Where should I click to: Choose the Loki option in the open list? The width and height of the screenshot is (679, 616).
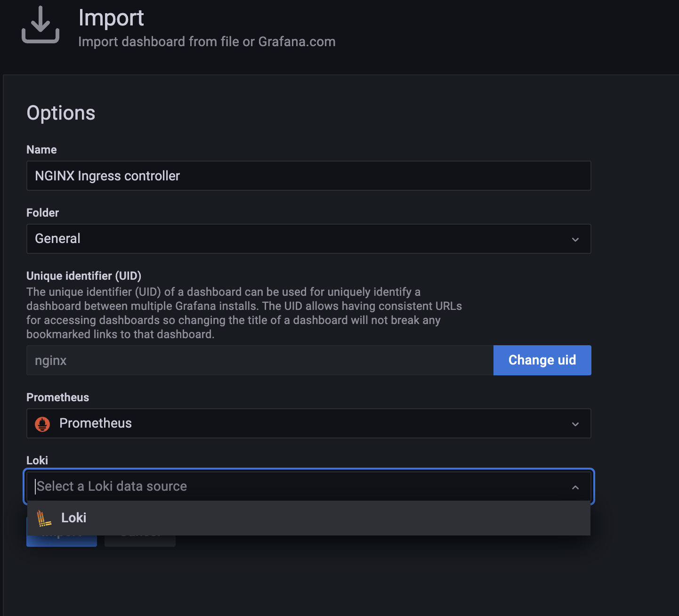coord(309,518)
